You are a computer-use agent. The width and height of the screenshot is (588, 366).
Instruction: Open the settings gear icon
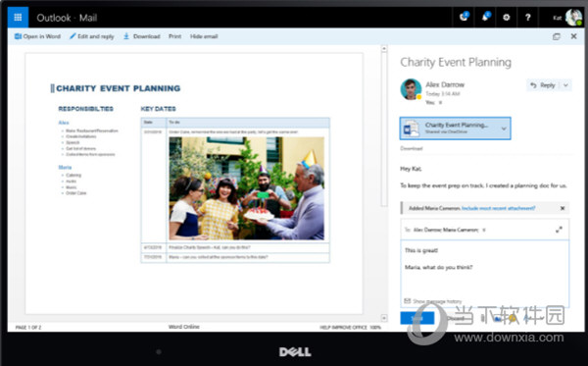[x=507, y=18]
